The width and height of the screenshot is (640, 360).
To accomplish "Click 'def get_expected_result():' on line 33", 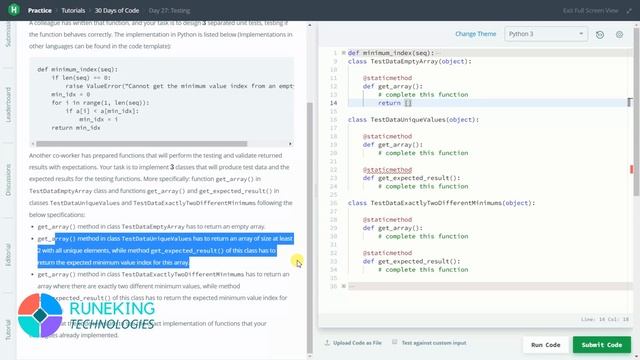I will 411,261.
